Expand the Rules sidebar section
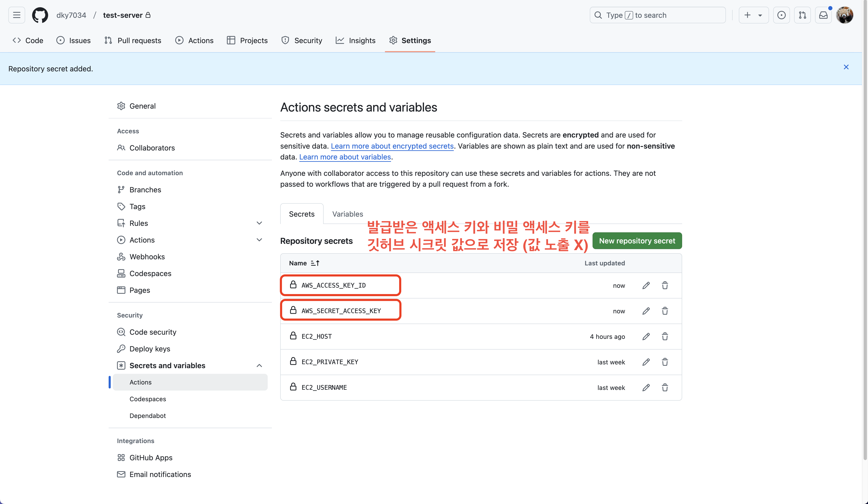 click(x=259, y=223)
